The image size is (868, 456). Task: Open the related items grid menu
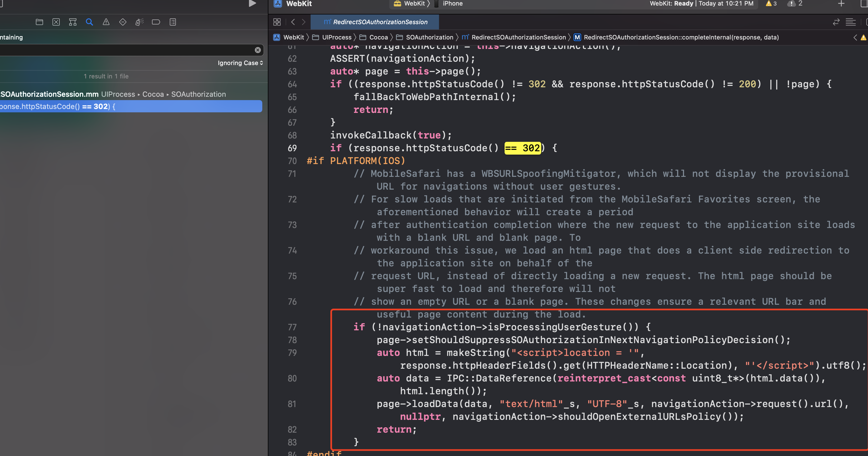pos(277,22)
